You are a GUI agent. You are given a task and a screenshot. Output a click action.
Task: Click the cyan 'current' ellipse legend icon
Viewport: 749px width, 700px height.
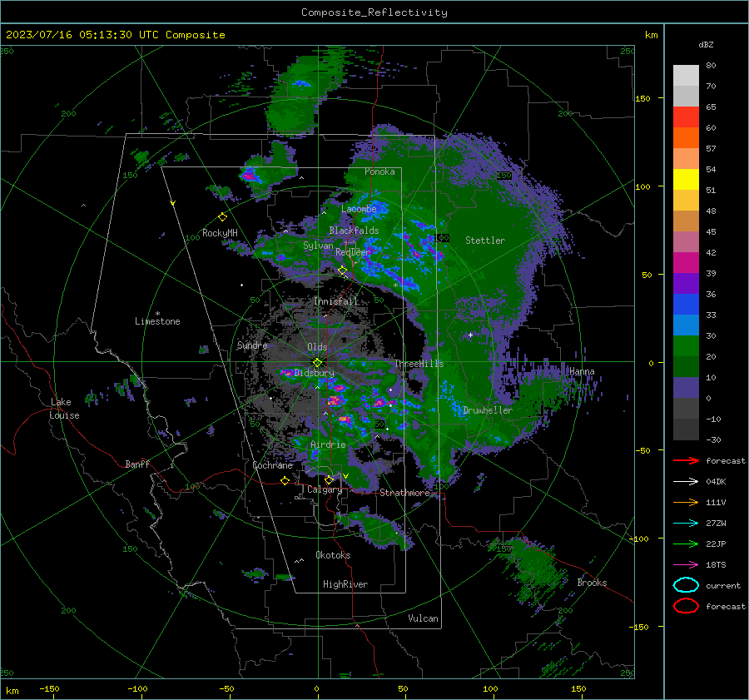686,585
